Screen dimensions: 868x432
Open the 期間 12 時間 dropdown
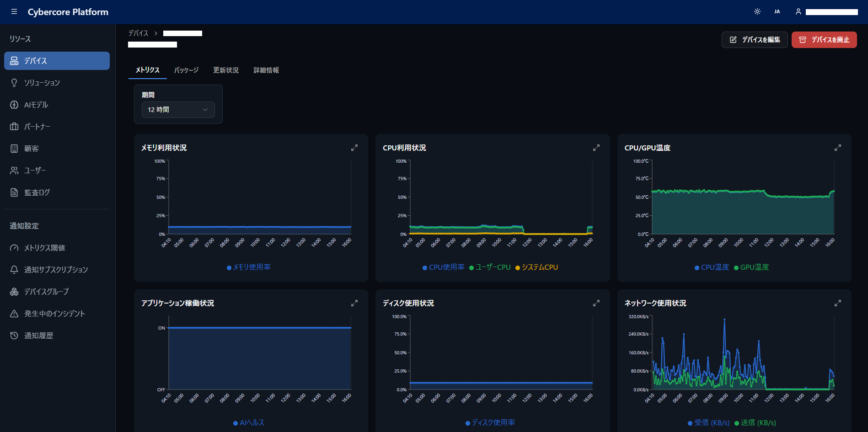[178, 110]
